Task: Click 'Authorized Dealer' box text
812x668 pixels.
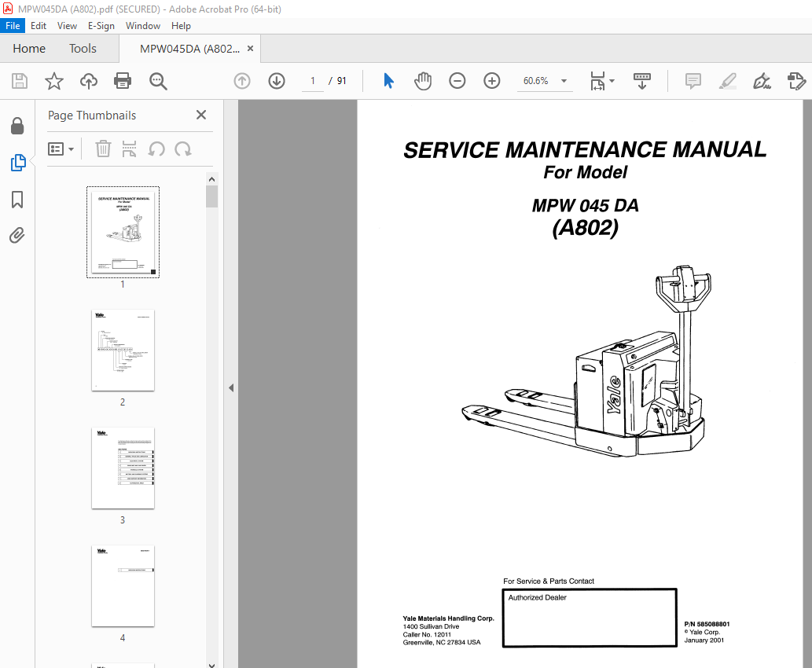Action: tap(537, 597)
